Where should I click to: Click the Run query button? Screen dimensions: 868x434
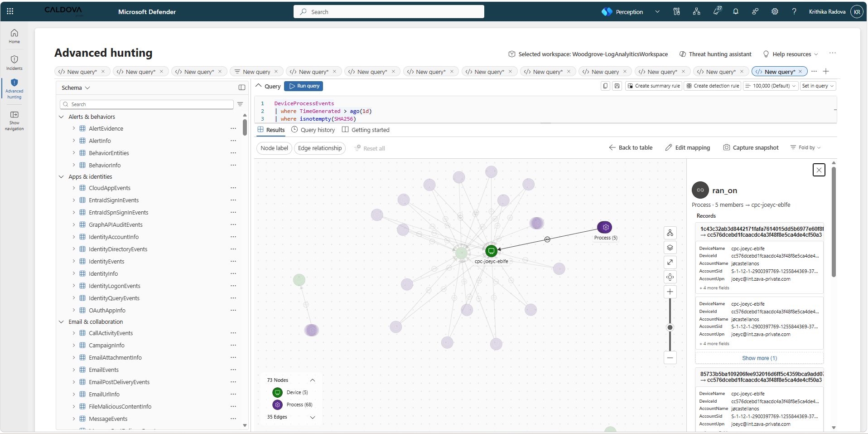point(304,86)
